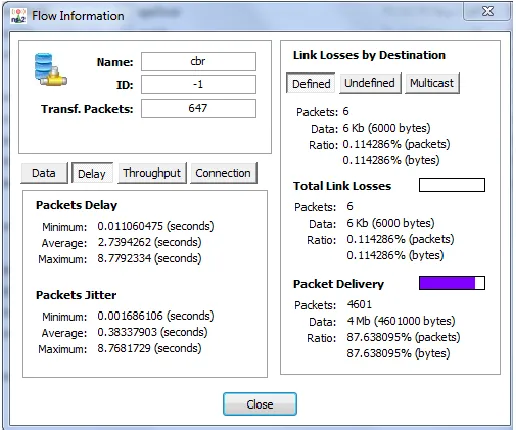Click the Packets Delay heading

(76, 205)
